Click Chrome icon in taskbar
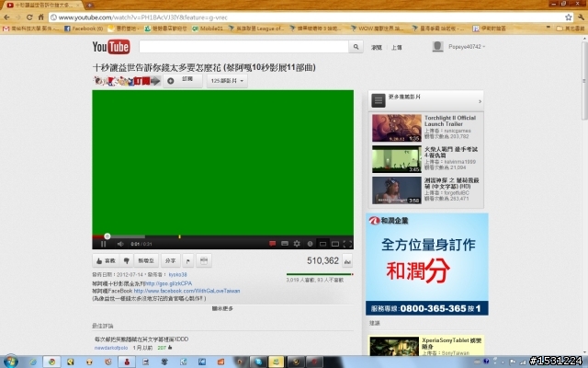The width and height of the screenshot is (588, 368). [51, 362]
